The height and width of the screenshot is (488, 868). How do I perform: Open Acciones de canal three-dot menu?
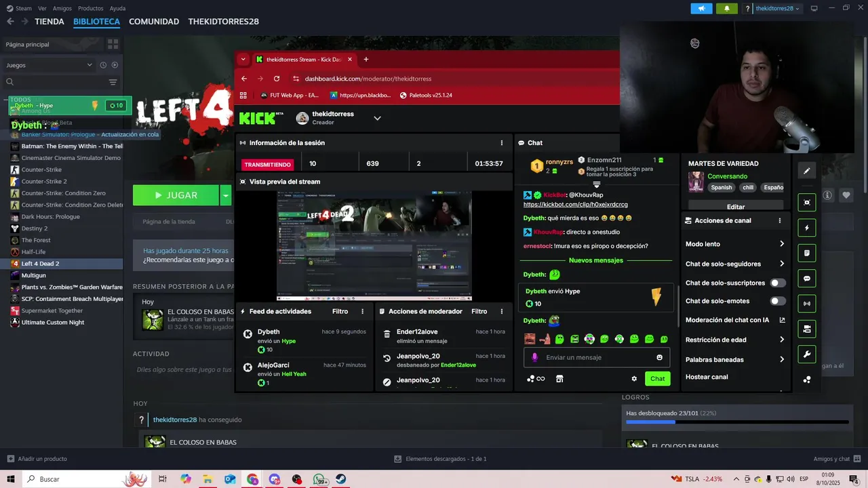(x=779, y=221)
